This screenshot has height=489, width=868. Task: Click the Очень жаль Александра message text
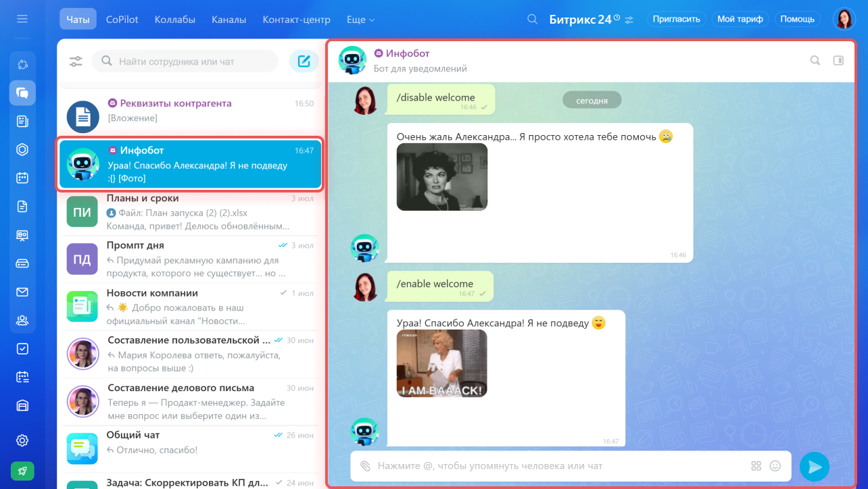click(527, 136)
